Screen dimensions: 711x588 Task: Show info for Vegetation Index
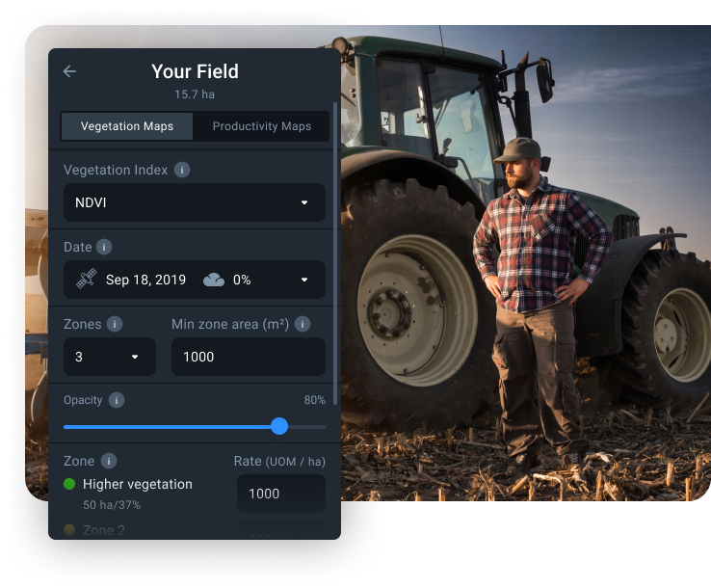point(182,171)
